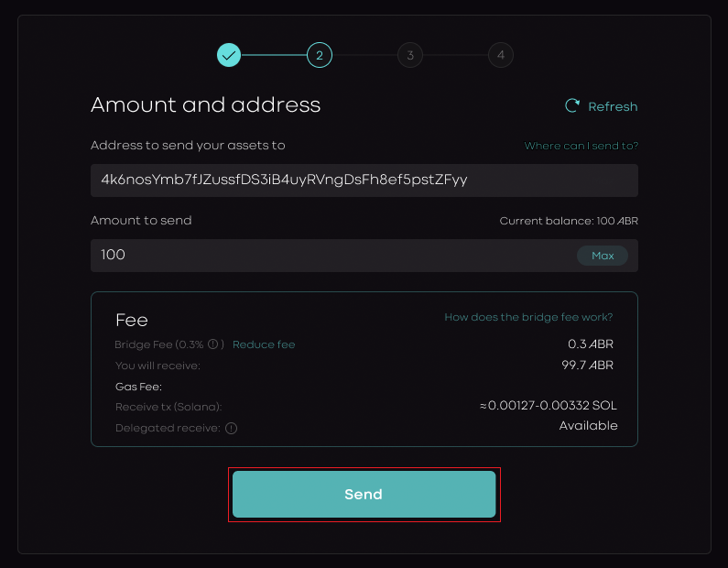Click the completed step 1 checkmark
728x568 pixels.
(x=229, y=55)
